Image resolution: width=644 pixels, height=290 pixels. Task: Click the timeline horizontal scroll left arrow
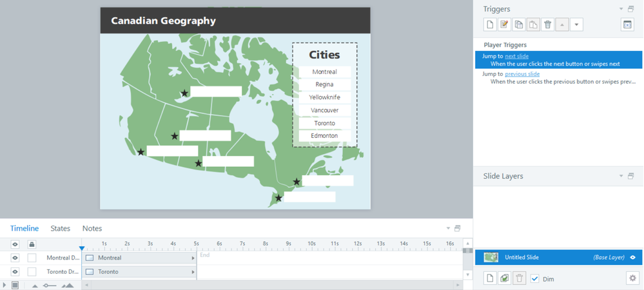(x=86, y=285)
